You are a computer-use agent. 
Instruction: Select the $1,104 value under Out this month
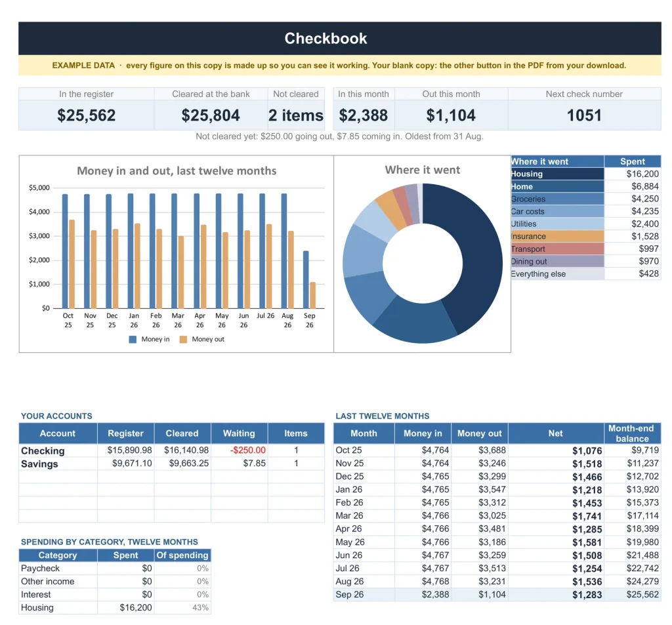pyautogui.click(x=451, y=115)
